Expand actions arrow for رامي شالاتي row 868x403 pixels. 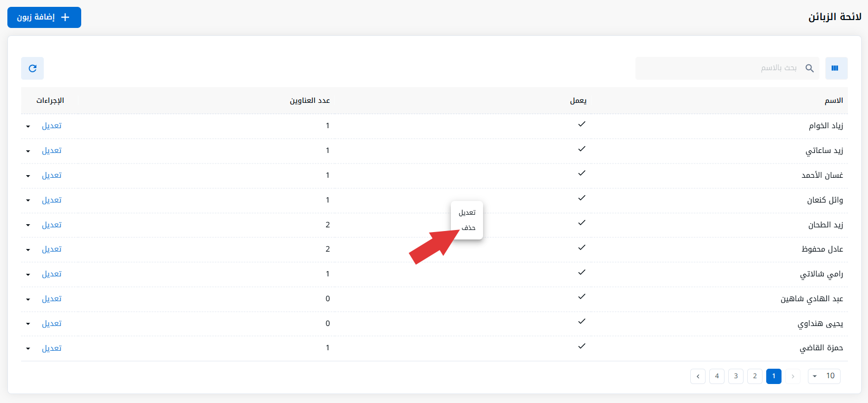(28, 274)
